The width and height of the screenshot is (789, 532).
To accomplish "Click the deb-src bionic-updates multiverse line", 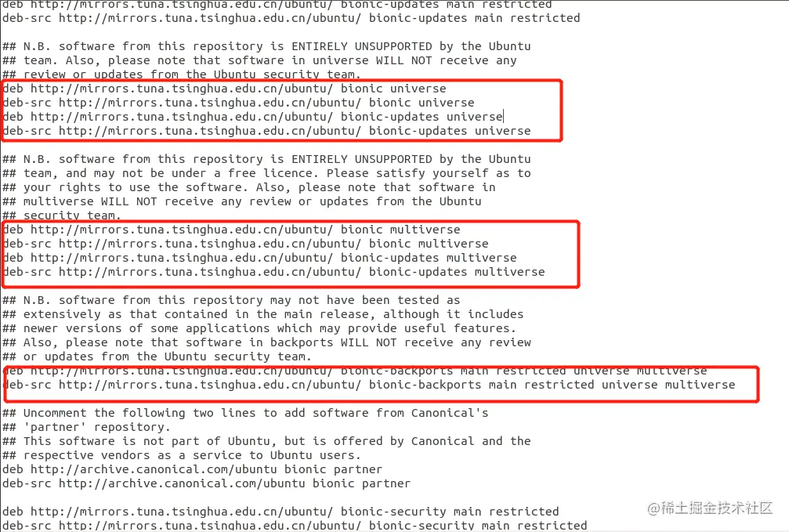I will tap(273, 272).
